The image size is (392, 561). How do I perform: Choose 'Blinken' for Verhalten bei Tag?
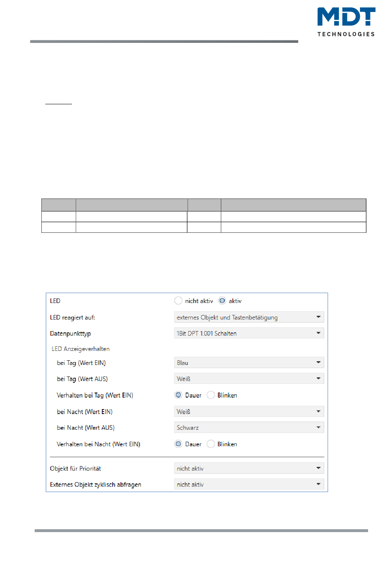(x=211, y=395)
